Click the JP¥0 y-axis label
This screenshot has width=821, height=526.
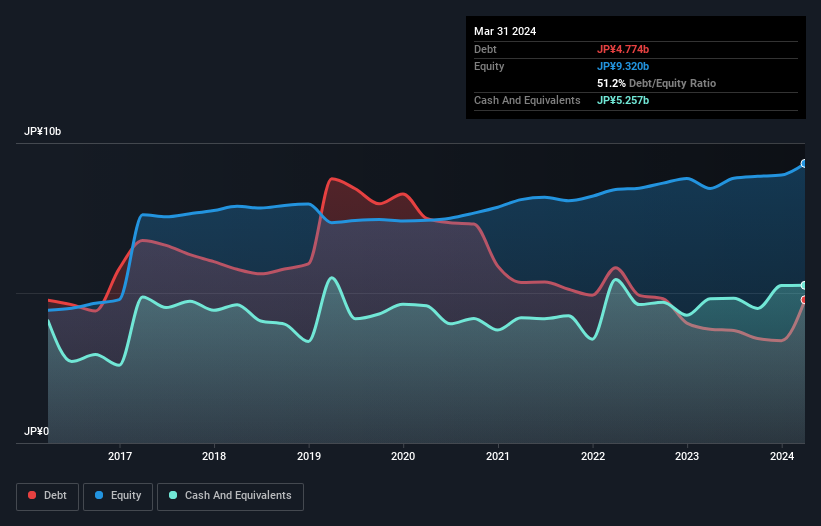point(36,431)
